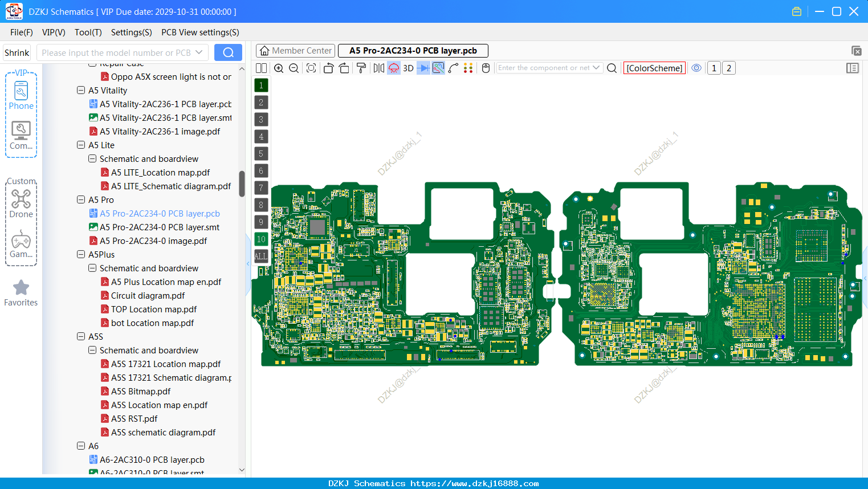This screenshot has width=868, height=489.
Task: Click the split view icon in PCB toolbar
Action: click(261, 68)
